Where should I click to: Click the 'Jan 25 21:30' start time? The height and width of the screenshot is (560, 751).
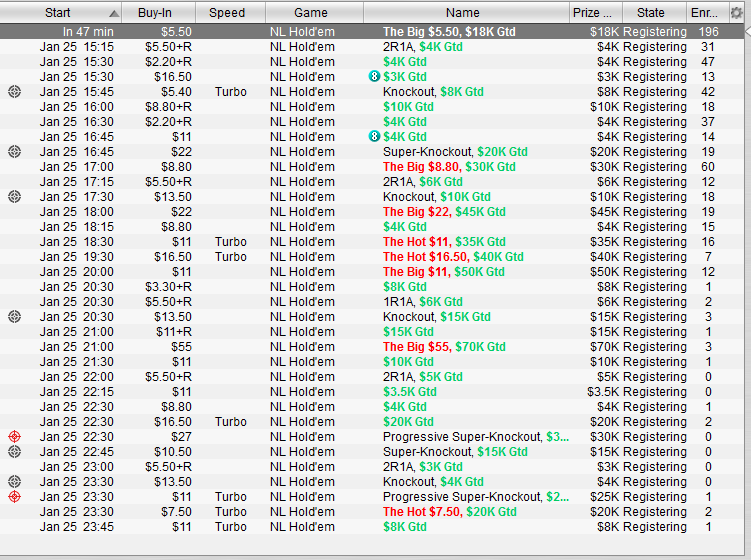click(77, 362)
